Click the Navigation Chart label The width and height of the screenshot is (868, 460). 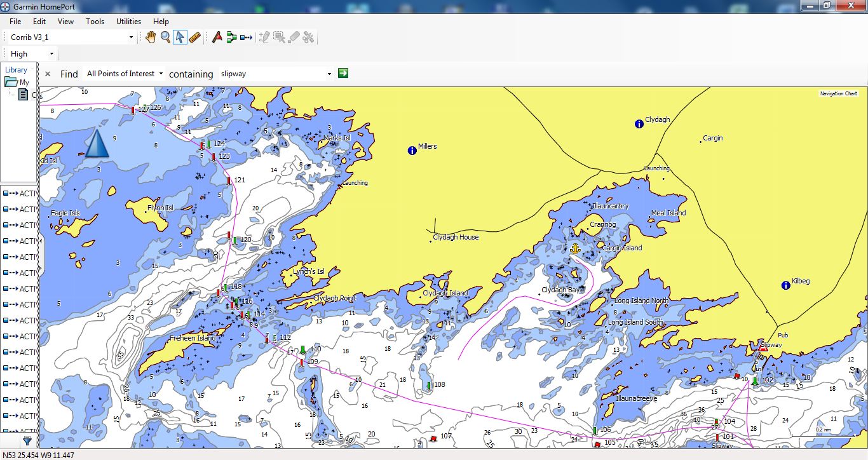point(839,93)
